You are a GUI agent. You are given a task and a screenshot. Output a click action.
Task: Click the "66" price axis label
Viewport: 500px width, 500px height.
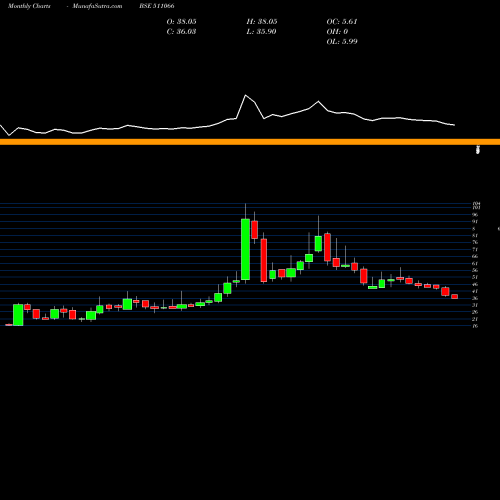pyautogui.click(x=475, y=256)
